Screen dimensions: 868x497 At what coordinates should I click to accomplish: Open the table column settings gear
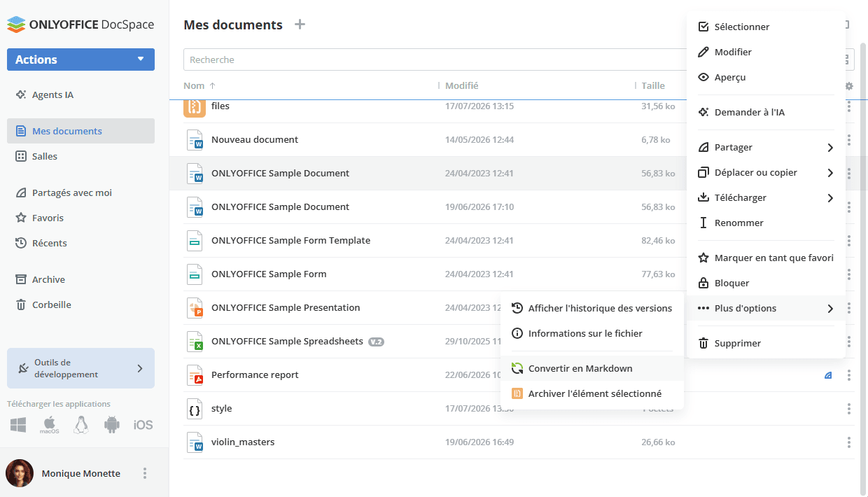tap(849, 86)
